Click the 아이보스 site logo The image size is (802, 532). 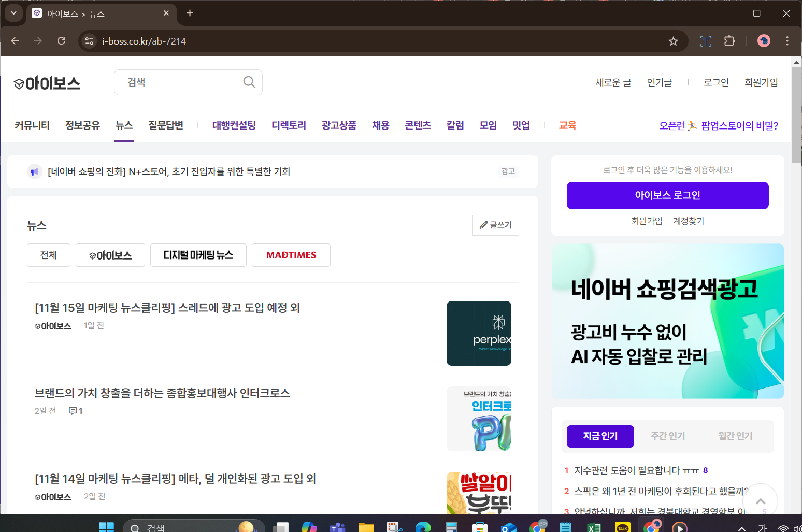[47, 83]
